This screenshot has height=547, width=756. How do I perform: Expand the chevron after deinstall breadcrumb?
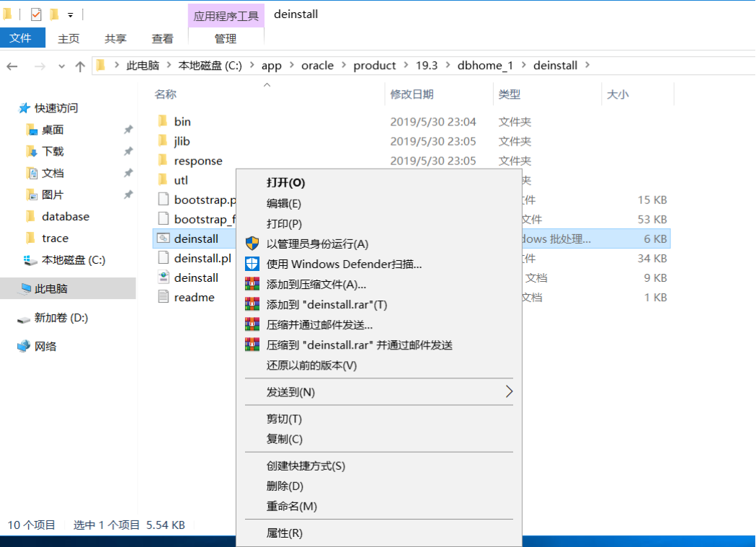(587, 65)
